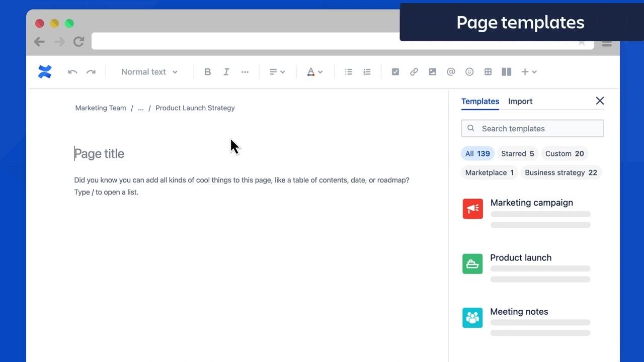Toggle italic formatting

(x=226, y=72)
